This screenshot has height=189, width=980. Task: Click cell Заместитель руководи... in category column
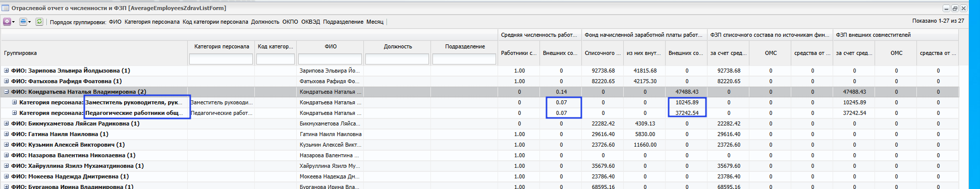pos(221,102)
